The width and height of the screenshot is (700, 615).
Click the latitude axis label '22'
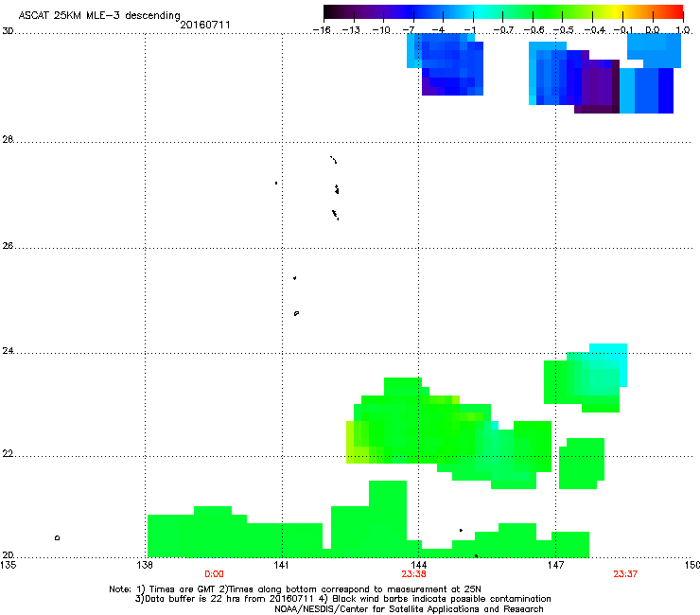coord(8,454)
